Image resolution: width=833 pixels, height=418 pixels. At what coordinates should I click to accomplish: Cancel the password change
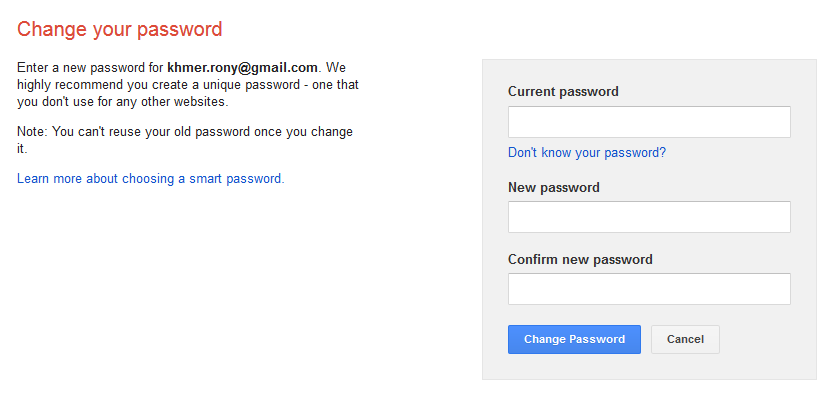pos(685,339)
